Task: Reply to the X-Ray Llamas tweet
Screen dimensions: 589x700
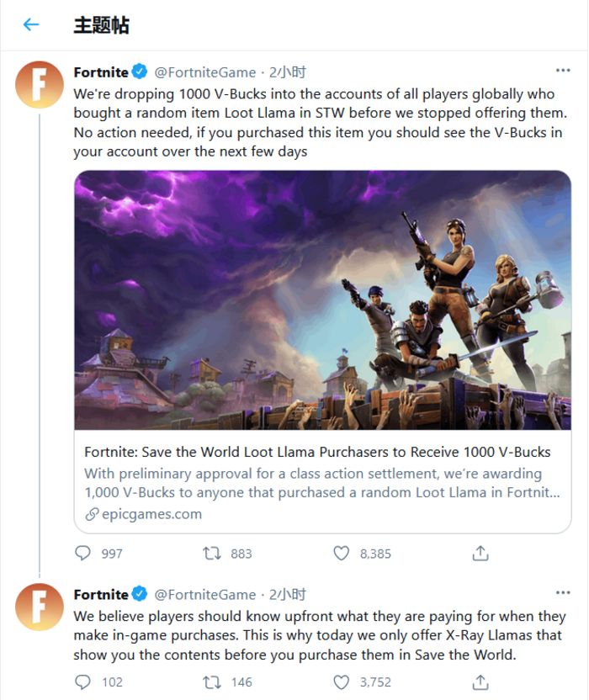Action: (x=83, y=681)
